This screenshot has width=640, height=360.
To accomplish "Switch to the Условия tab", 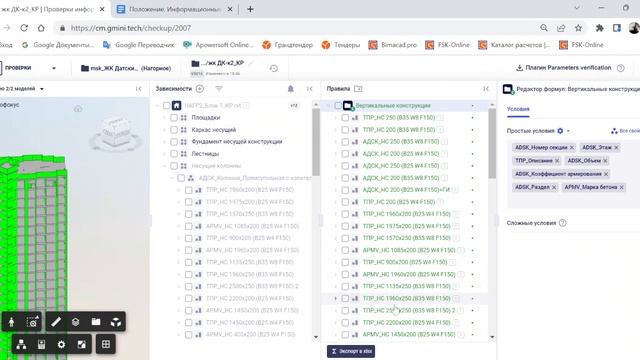I will (518, 109).
